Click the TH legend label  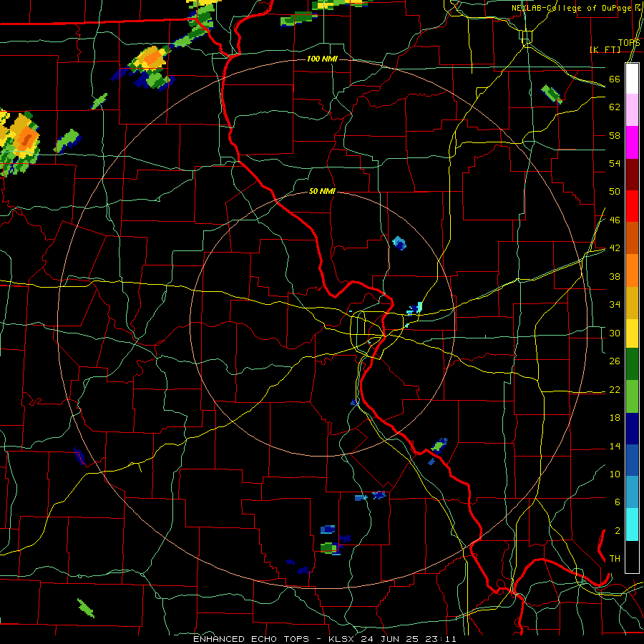click(615, 559)
